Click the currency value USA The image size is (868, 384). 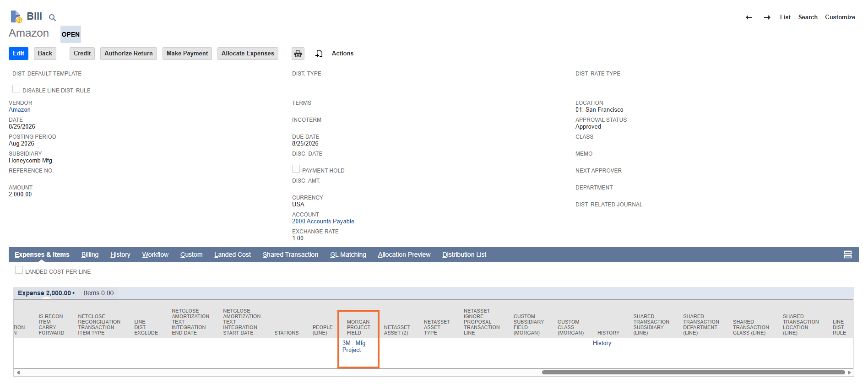(x=298, y=205)
